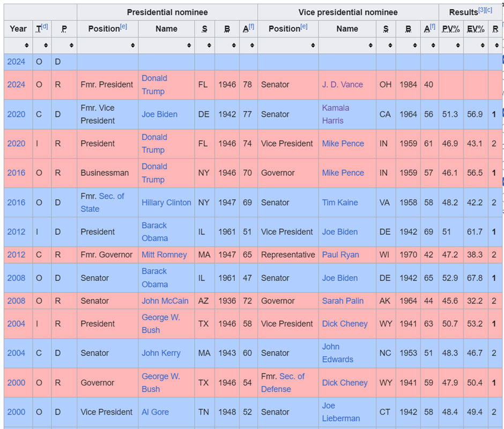Open George W. Bush link in 2000 row

[x=161, y=383]
